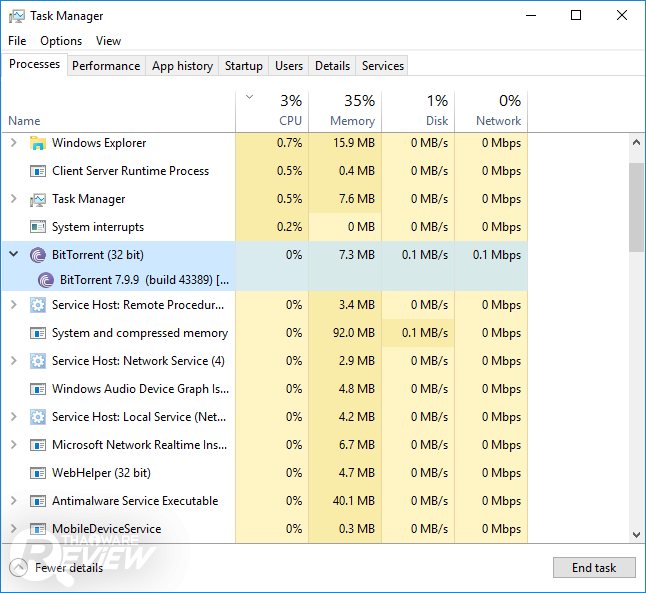Collapse the BitTorrent (32 bit) group
Viewport: 646px width, 593px height.
(14, 254)
